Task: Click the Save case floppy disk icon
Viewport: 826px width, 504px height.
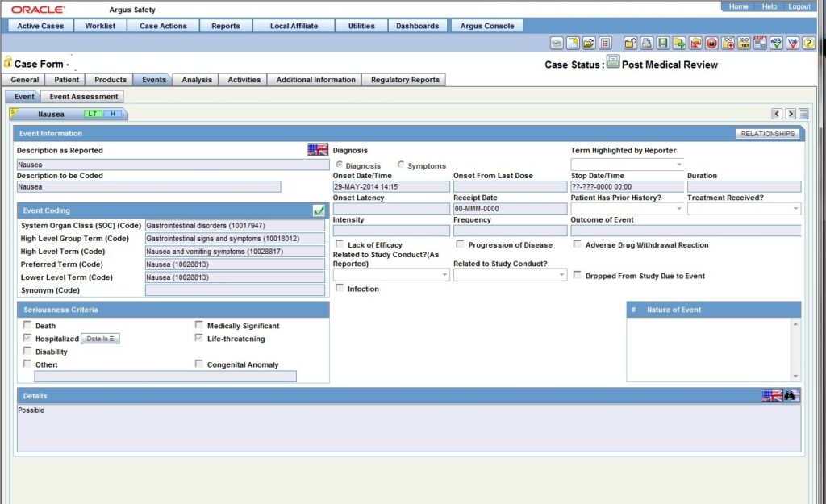Action: [662, 43]
